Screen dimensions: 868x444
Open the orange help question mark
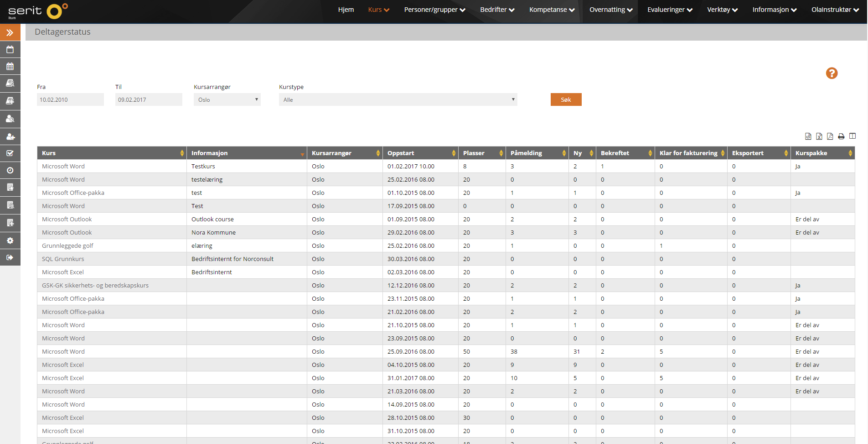click(832, 73)
